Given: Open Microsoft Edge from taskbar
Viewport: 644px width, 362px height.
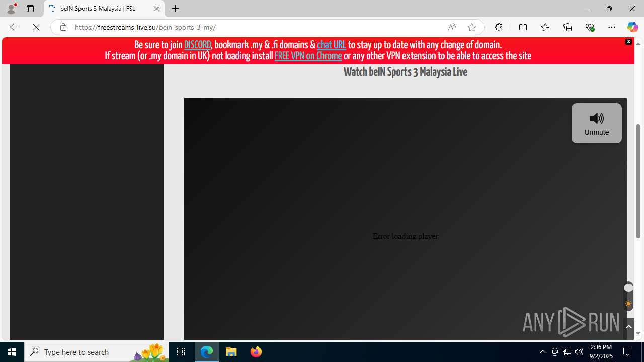Looking at the screenshot, I should tap(207, 352).
